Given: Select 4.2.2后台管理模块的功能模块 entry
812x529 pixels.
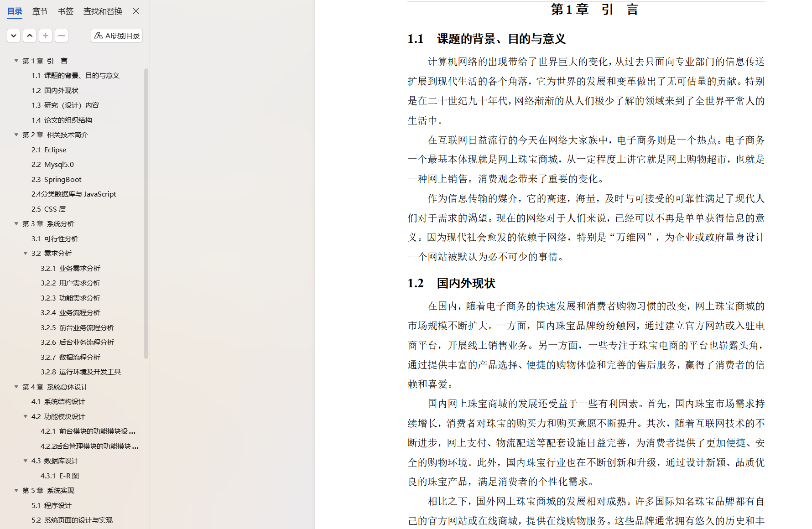Looking at the screenshot, I should pyautogui.click(x=89, y=446).
